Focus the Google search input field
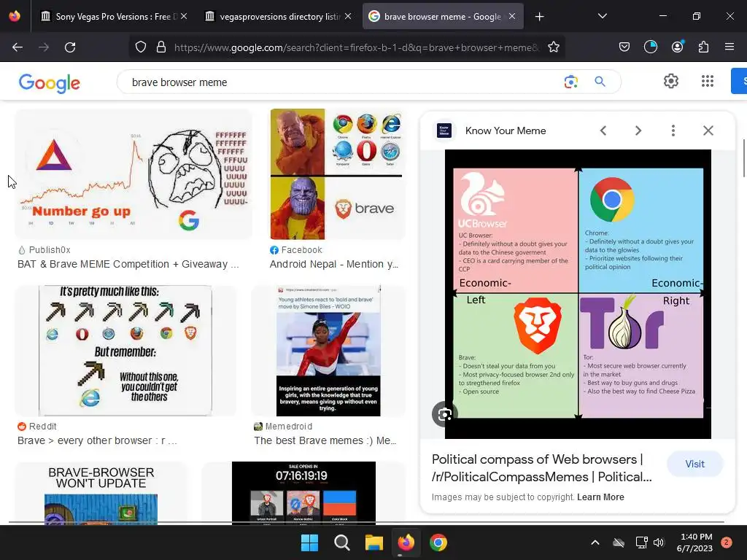 click(343, 82)
